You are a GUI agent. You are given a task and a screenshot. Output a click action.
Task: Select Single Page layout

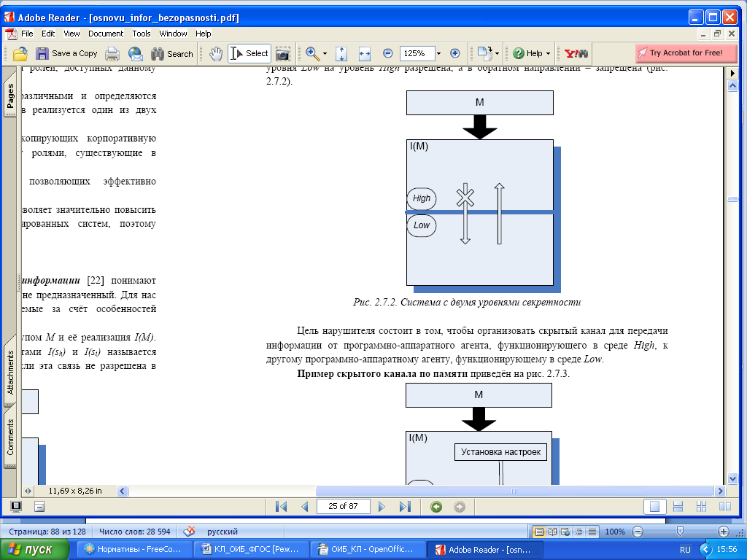[x=654, y=507]
